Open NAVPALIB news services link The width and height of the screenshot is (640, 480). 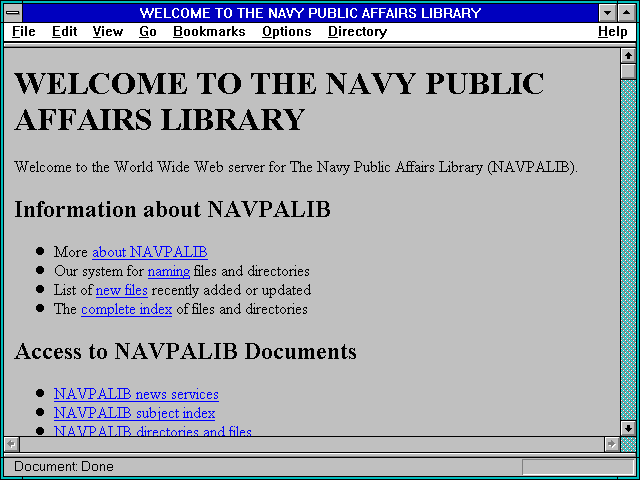[136, 394]
